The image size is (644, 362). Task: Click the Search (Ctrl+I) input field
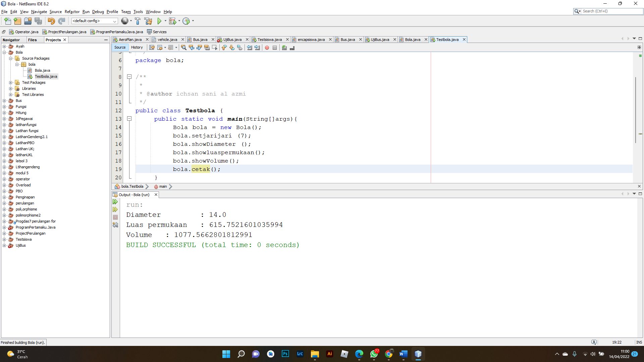click(612, 11)
